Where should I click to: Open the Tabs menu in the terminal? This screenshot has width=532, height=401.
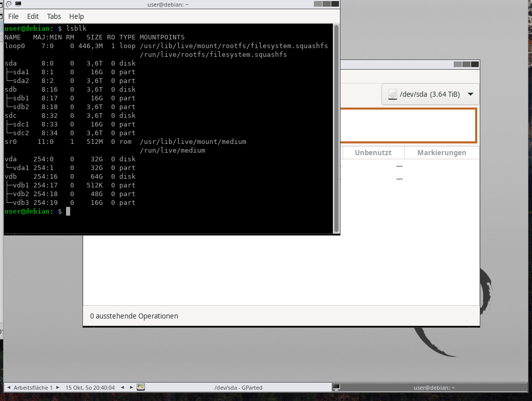54,16
